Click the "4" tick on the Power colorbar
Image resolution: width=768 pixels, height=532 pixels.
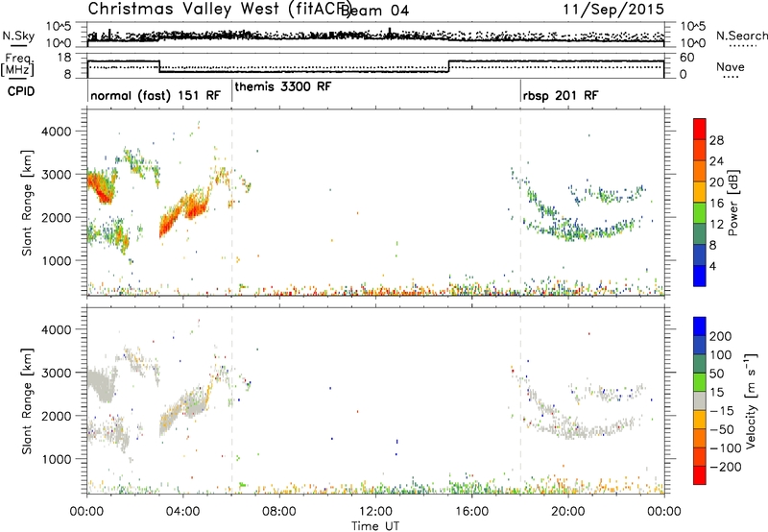coord(712,266)
